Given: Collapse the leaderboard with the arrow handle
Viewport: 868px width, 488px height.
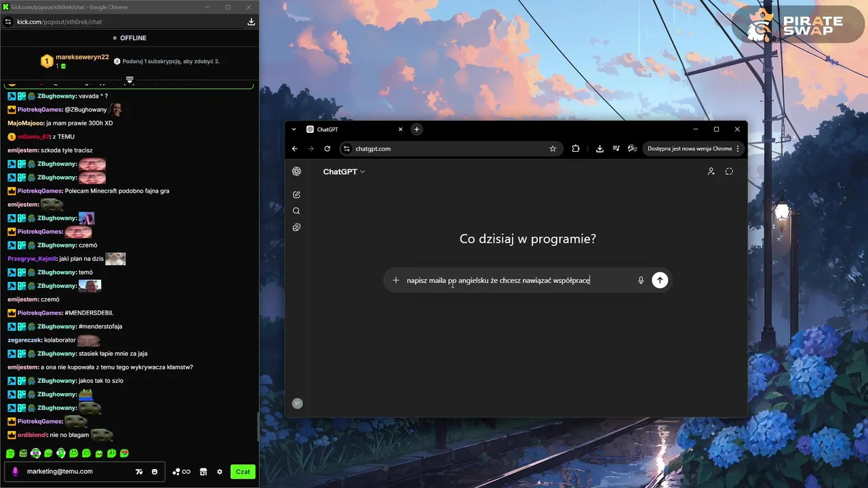Looking at the screenshot, I should point(130,79).
